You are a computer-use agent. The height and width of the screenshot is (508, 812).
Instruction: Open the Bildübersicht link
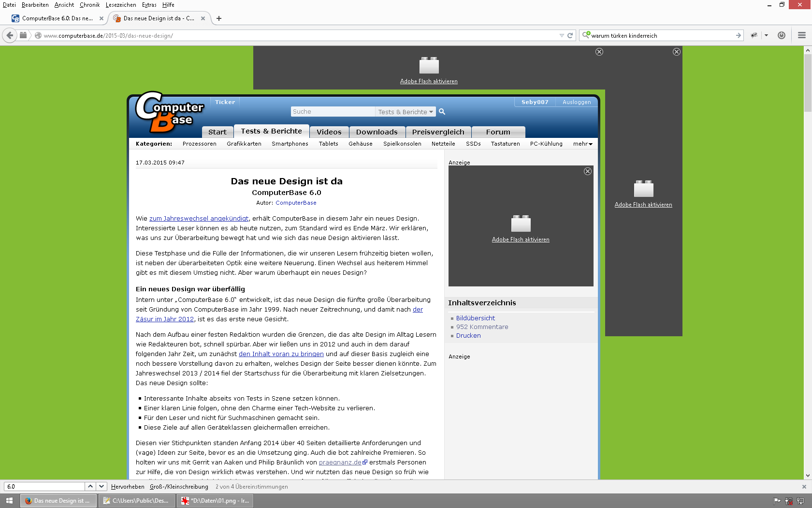point(476,318)
